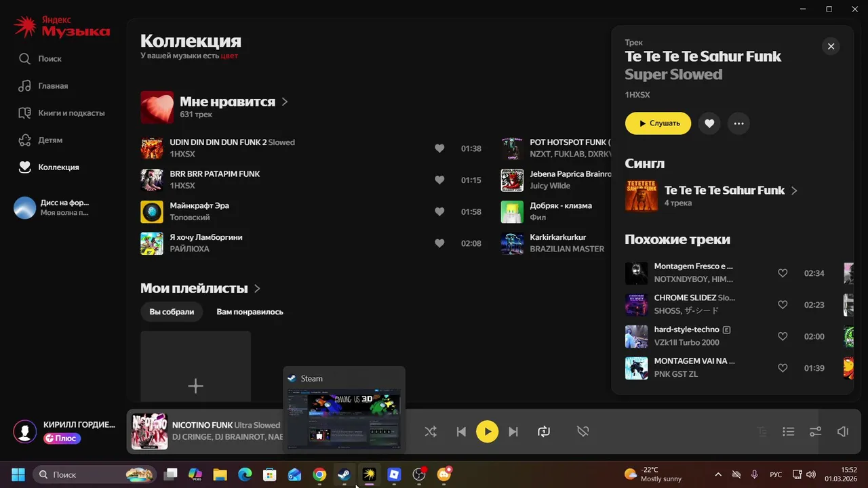Play Я хочу Ламборгини cover art
The width and height of the screenshot is (868, 488).
152,243
